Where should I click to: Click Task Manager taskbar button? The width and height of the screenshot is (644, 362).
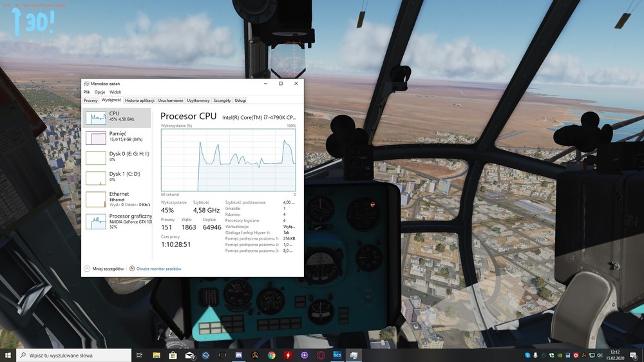(x=354, y=355)
